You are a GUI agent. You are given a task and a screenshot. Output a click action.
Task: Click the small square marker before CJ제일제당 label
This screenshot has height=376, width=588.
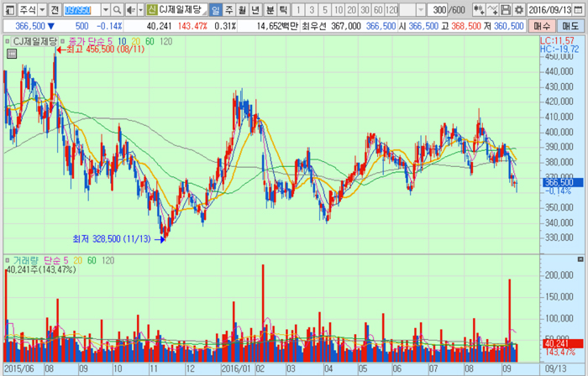7,41
